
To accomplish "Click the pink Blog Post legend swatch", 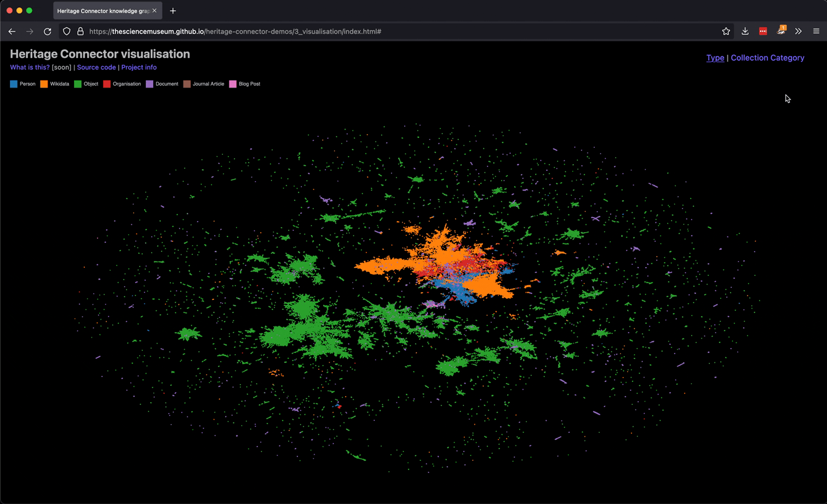I will [233, 84].
